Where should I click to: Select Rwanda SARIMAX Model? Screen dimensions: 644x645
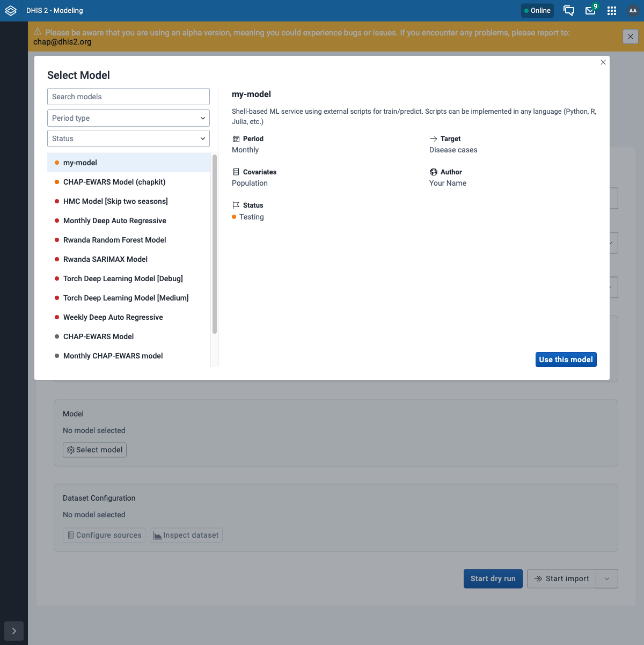[x=129, y=259]
